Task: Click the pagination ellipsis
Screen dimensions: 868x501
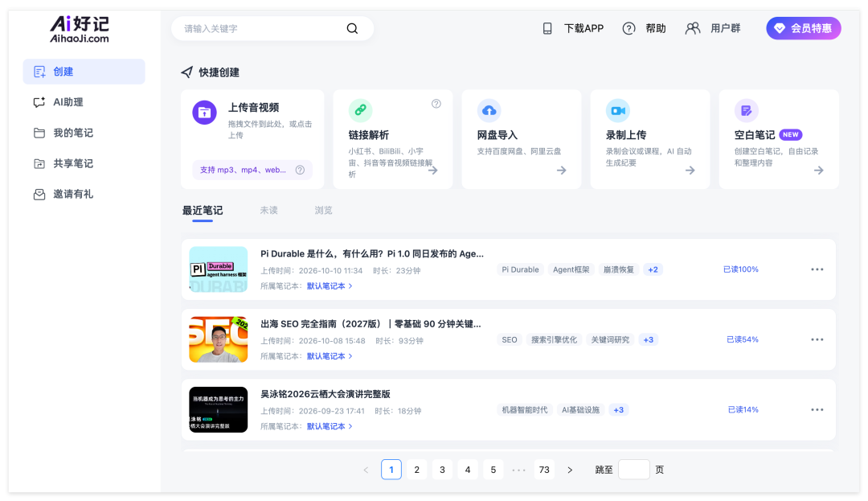Action: [518, 470]
